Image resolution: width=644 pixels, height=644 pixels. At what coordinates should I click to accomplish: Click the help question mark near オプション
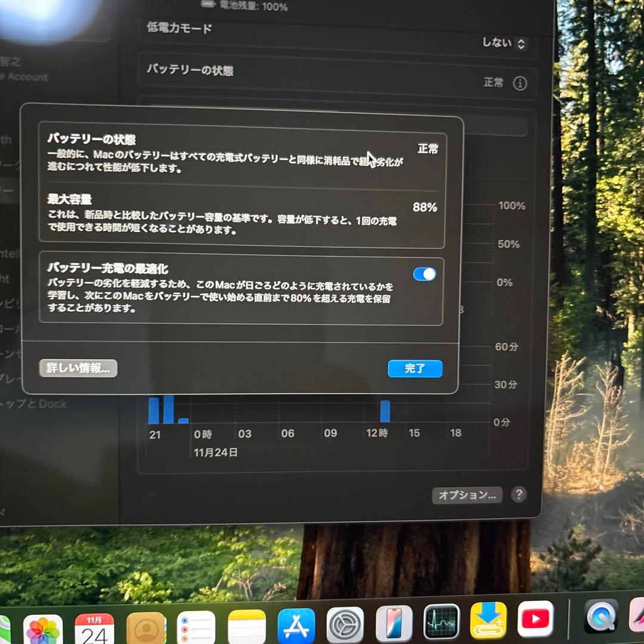pyautogui.click(x=518, y=496)
